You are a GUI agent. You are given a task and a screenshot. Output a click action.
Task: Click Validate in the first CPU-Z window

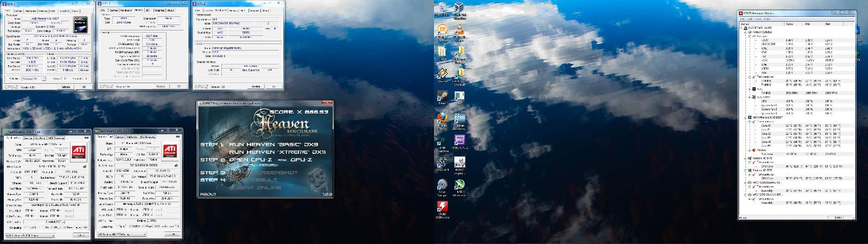pyautogui.click(x=66, y=87)
